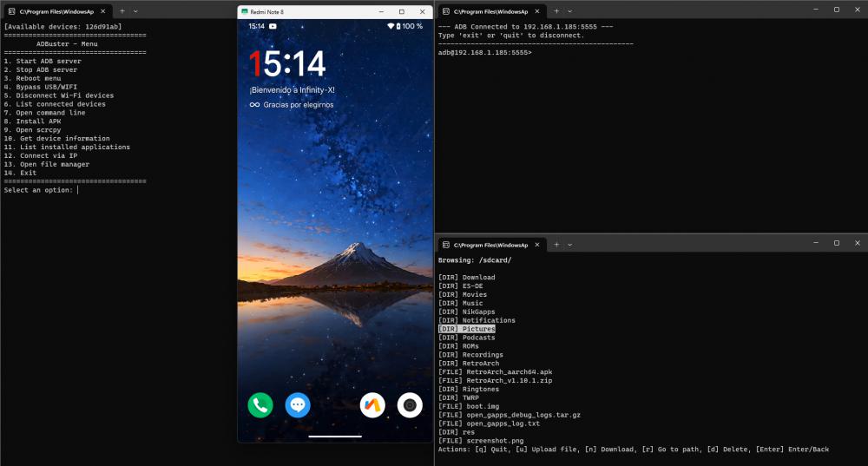Tap the 15:14 clock on lock screen
Screen dimensions: 868x466
[x=287, y=63]
